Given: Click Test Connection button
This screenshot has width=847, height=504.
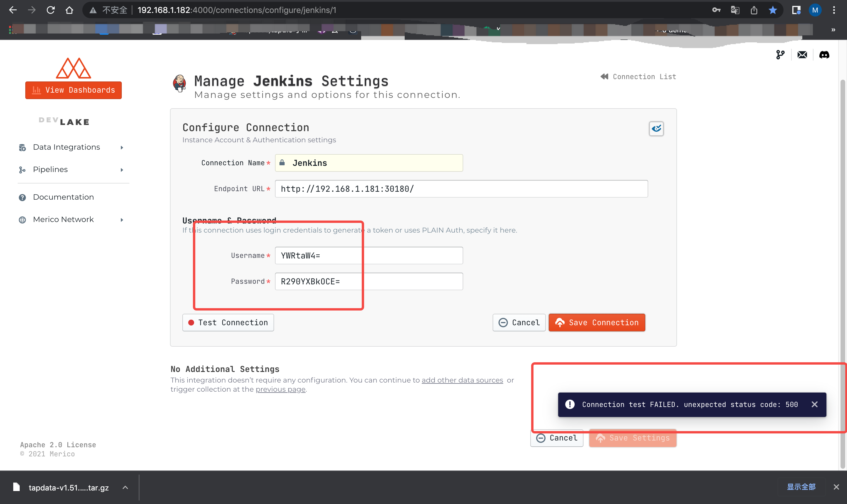Looking at the screenshot, I should [228, 322].
